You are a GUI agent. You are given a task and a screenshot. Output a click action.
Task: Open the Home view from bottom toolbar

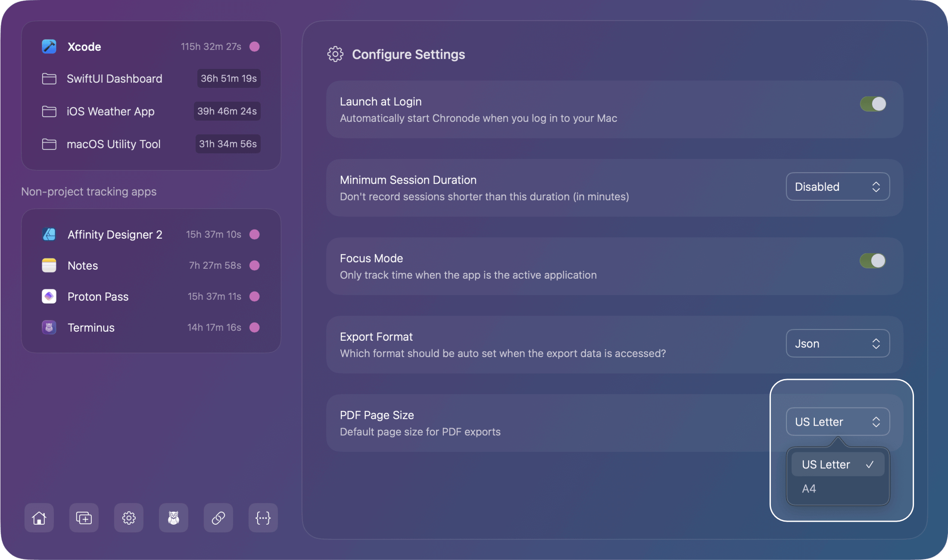[x=39, y=518]
